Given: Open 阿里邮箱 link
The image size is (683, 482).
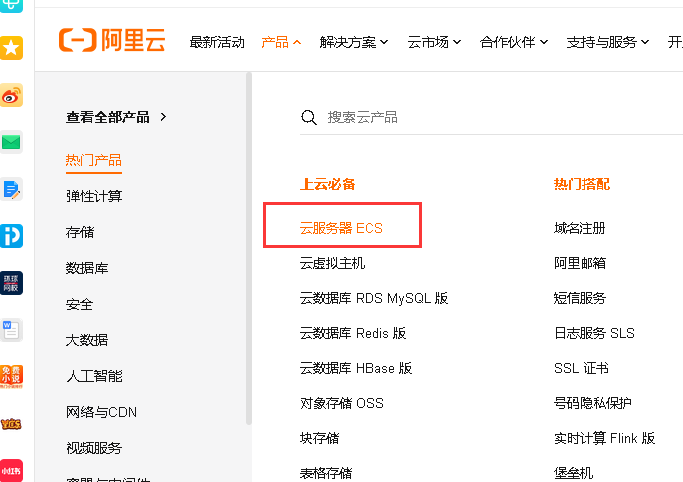Looking at the screenshot, I should 580,263.
